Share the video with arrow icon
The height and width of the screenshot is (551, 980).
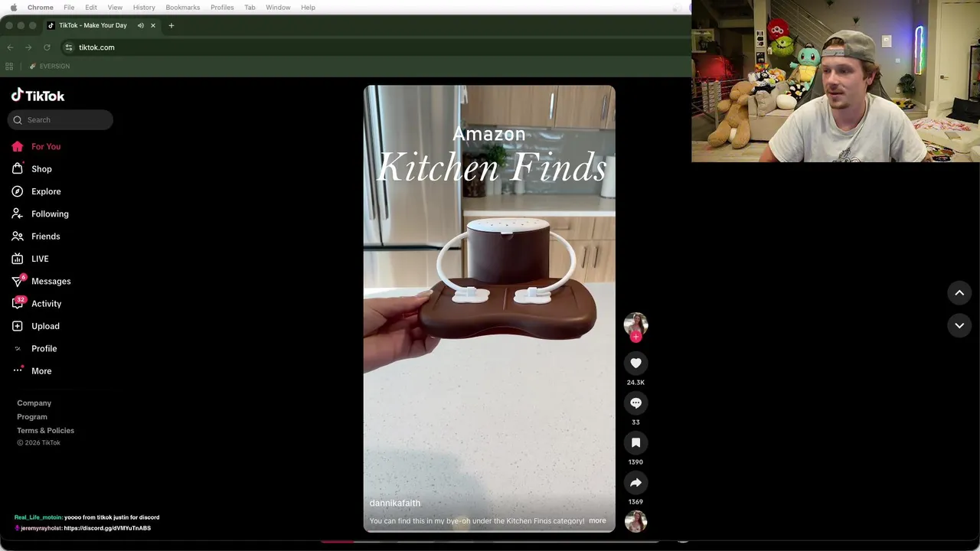point(635,483)
